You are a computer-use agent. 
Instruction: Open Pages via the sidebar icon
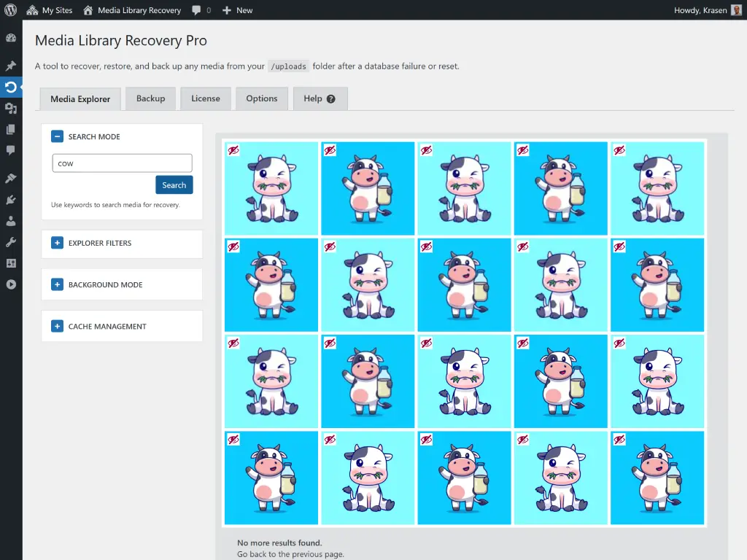(11, 128)
